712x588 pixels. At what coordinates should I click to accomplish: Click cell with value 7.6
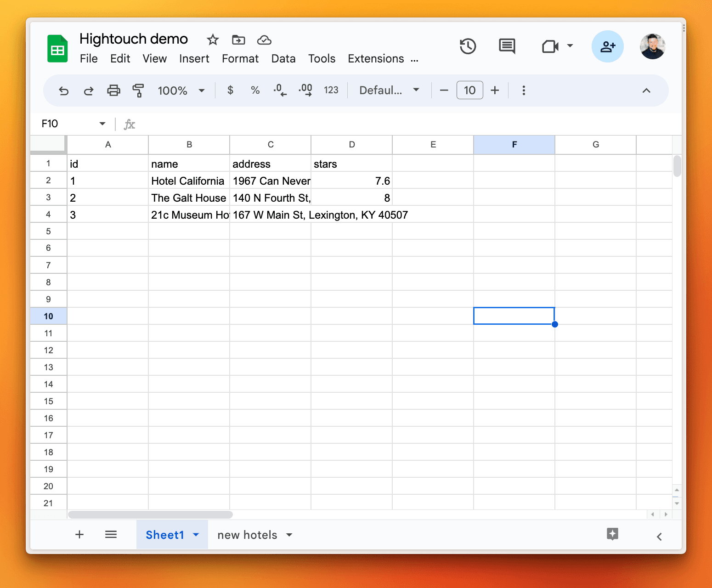click(352, 181)
